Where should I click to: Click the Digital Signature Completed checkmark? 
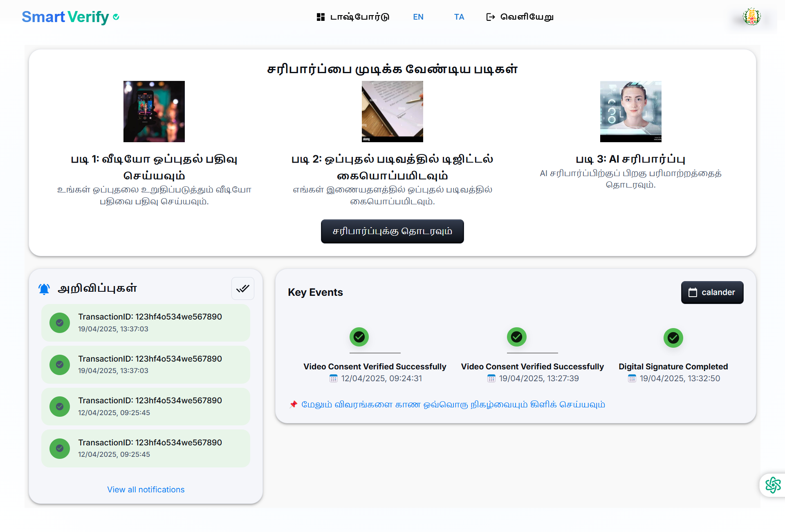[x=673, y=338]
